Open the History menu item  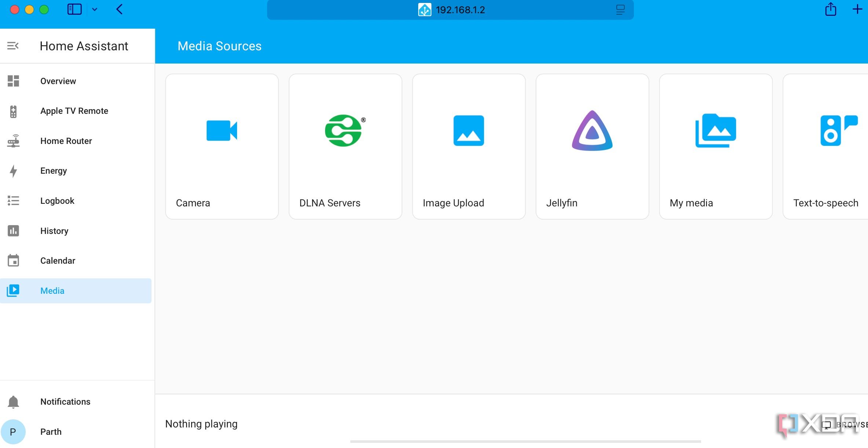[x=76, y=231]
